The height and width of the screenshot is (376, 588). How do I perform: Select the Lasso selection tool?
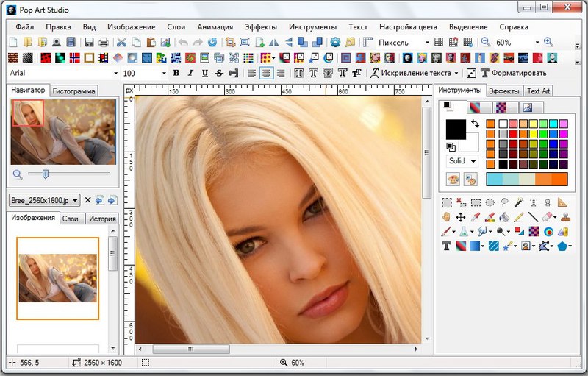505,202
